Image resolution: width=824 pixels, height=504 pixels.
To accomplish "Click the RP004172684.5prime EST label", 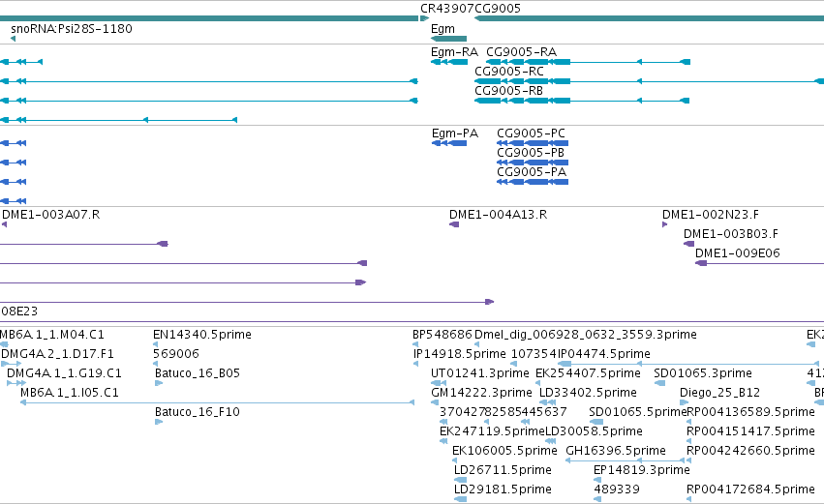I will 751,490.
